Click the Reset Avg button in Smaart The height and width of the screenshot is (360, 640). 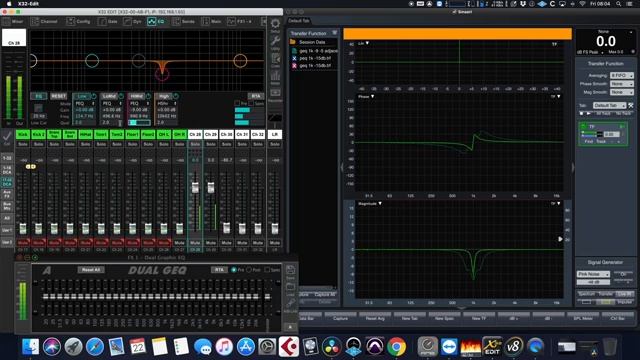tap(375, 318)
